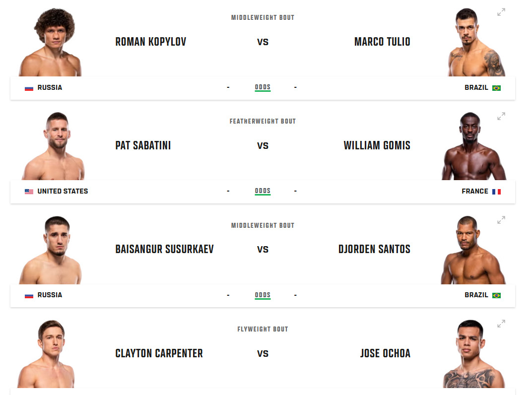This screenshot has width=532, height=395.
Task: Click the Brazil flag under Marco Tulio
Action: [496, 88]
